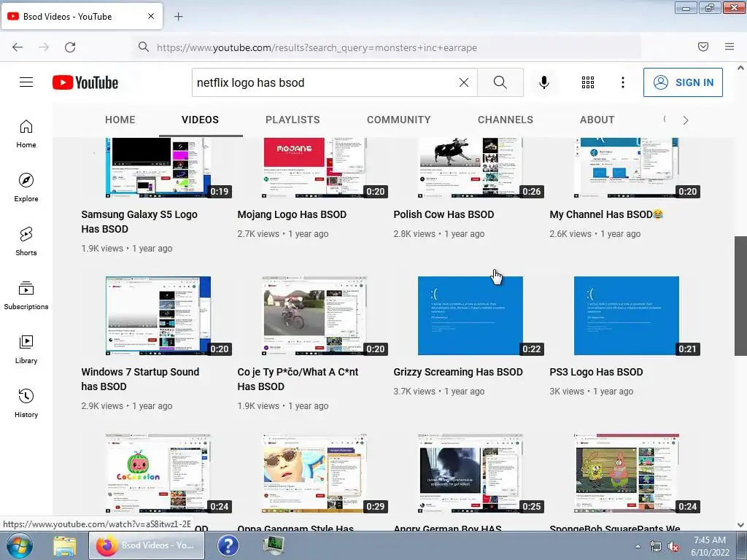Click scrollbar down arrow
The image size is (747, 560).
click(x=740, y=525)
